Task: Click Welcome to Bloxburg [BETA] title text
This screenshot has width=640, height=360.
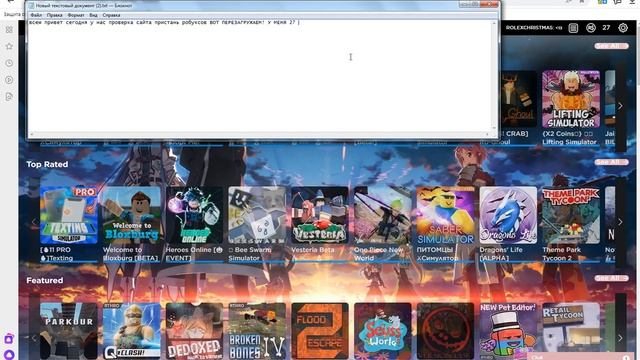Action: pos(130,254)
